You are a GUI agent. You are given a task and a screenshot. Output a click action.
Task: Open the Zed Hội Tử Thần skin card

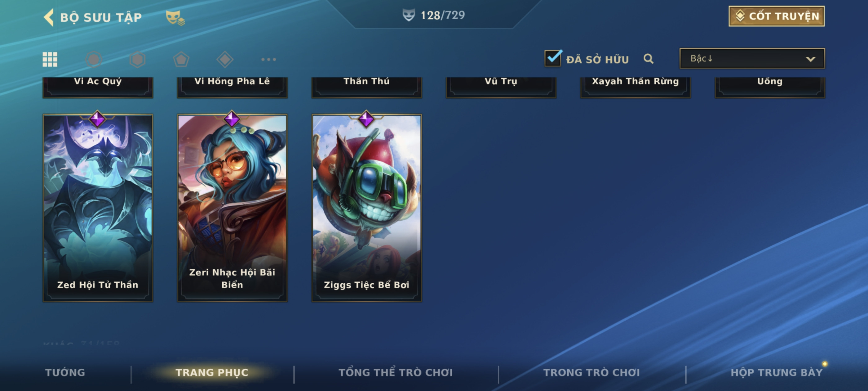tap(98, 208)
